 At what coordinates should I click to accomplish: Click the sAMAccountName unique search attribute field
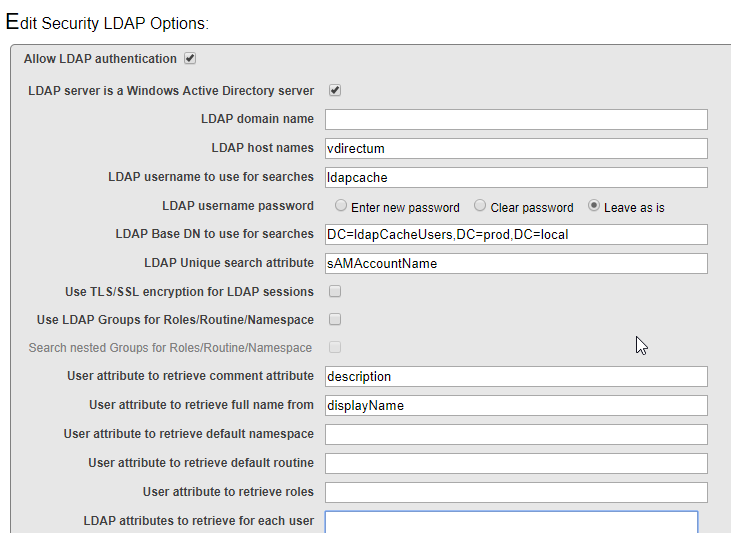[x=516, y=263]
